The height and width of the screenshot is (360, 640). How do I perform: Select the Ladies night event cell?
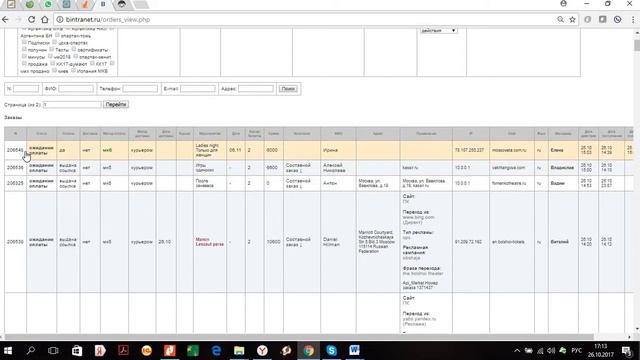[x=210, y=150]
